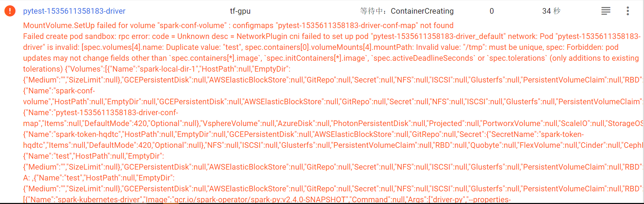Click the logs viewer icon beside the kebab menu
The width and height of the screenshot is (644, 204).
click(605, 11)
